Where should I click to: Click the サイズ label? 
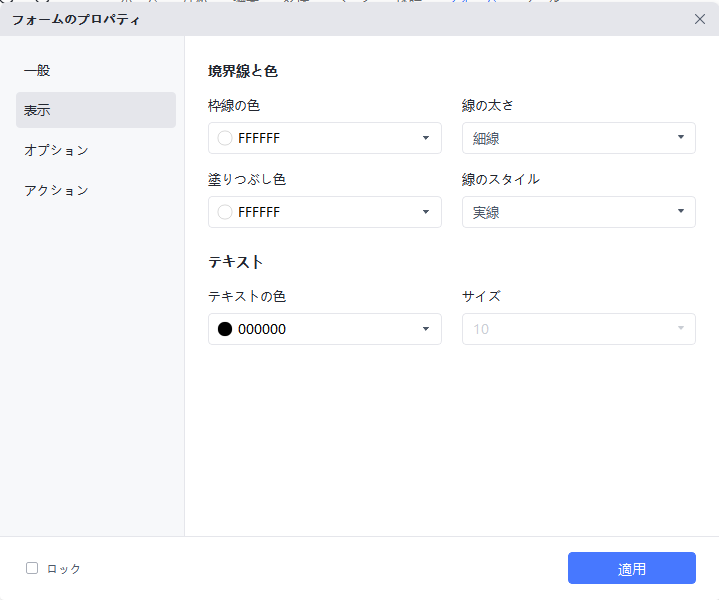click(x=481, y=296)
